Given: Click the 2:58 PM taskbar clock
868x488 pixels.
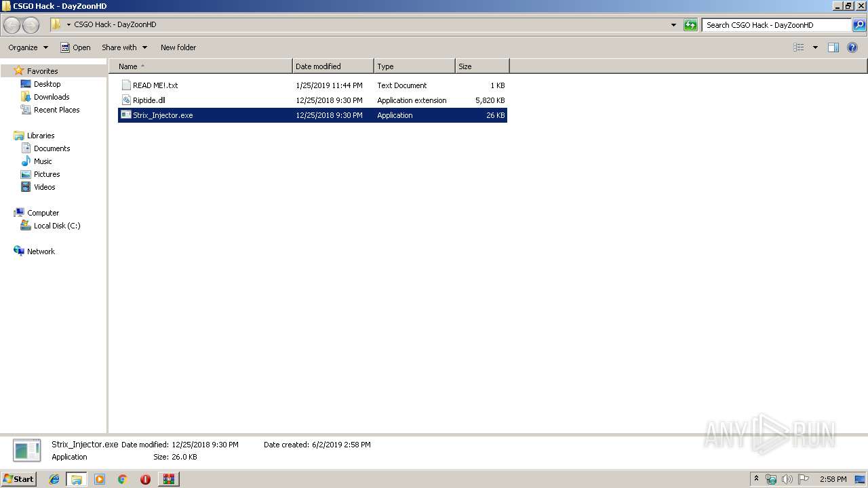Looking at the screenshot, I should point(833,479).
